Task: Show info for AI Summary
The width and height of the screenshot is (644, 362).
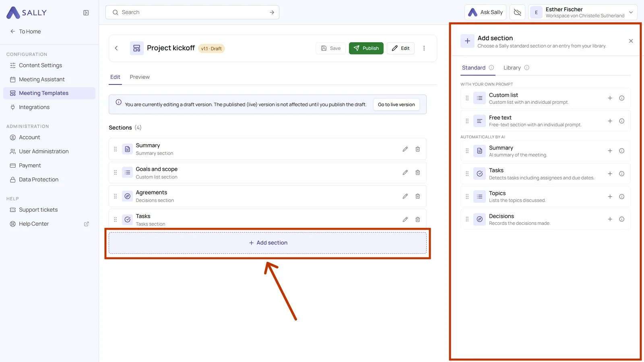Action: click(622, 151)
